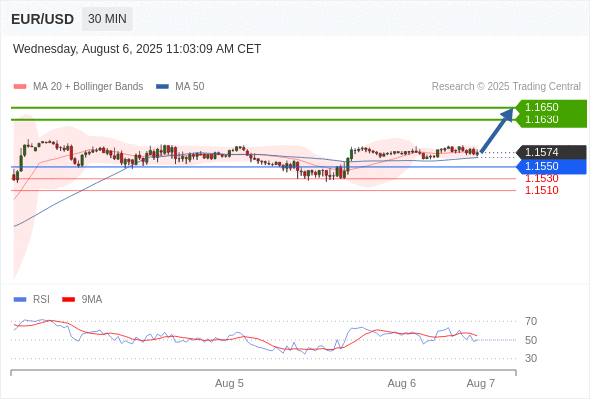Click the Research © 2025 Trading Central text
Screen dimensions: 590x400
point(506,87)
